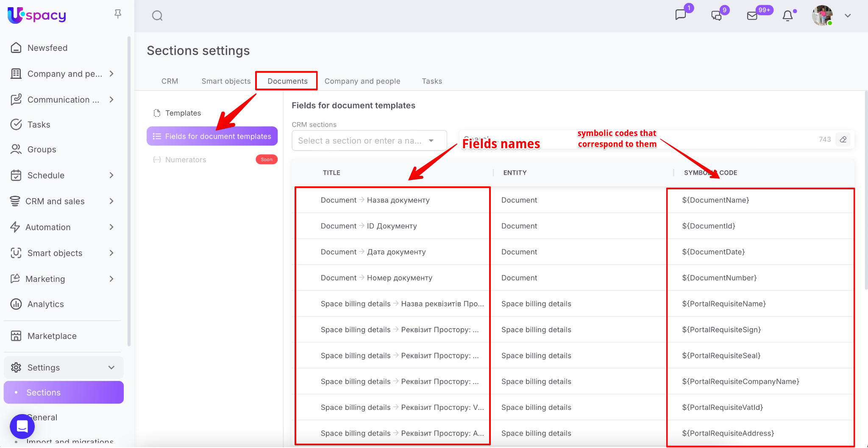Image resolution: width=868 pixels, height=448 pixels.
Task: Open the user profile dropdown arrow
Action: (x=848, y=16)
